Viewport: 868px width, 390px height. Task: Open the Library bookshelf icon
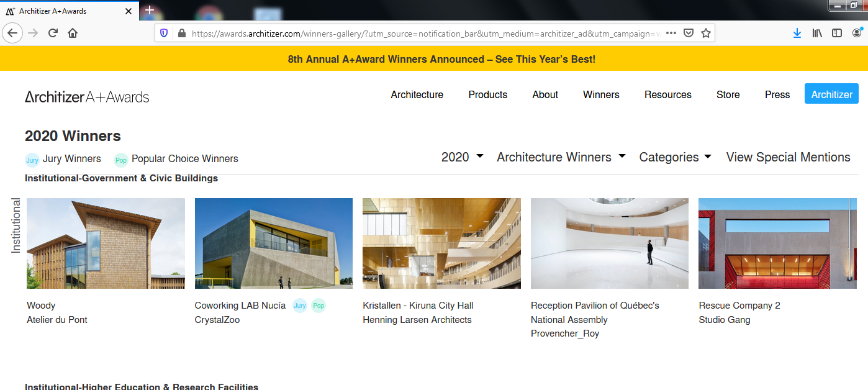coord(817,33)
